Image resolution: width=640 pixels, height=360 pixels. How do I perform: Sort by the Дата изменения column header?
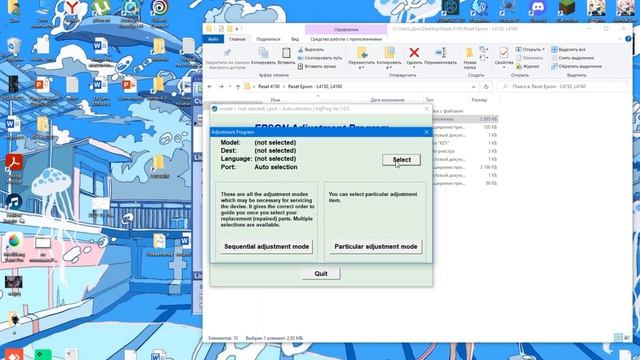click(x=387, y=100)
